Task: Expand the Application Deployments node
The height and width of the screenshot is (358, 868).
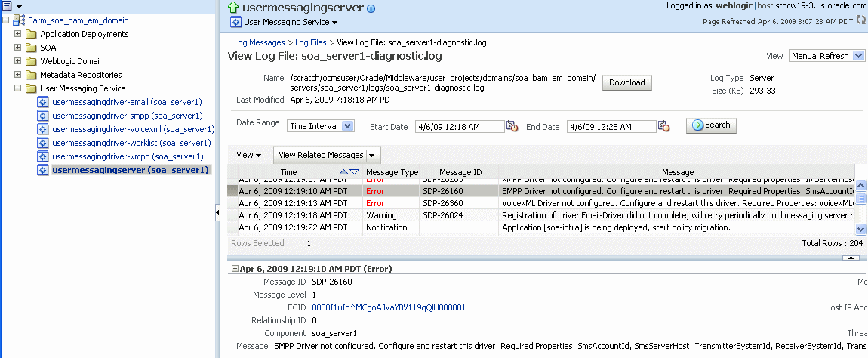Action: (17, 34)
